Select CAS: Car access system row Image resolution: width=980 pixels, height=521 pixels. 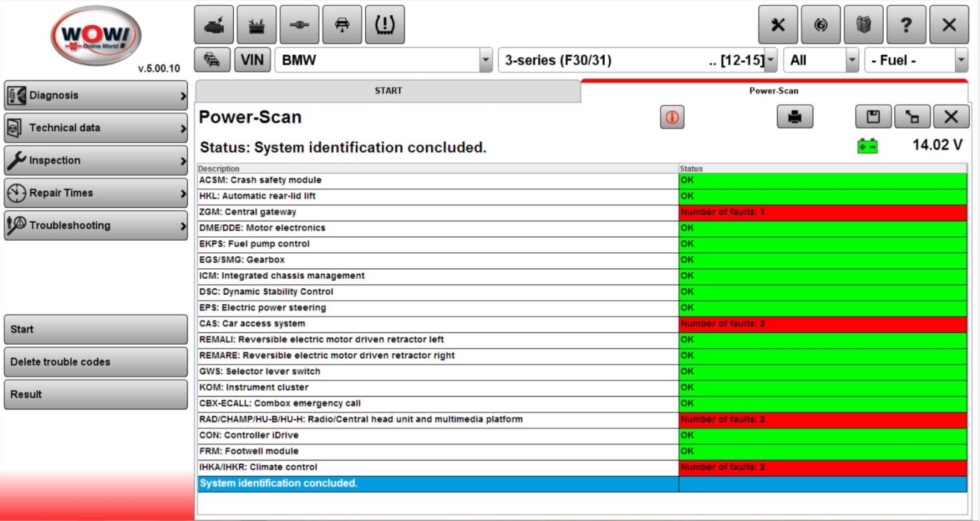582,324
